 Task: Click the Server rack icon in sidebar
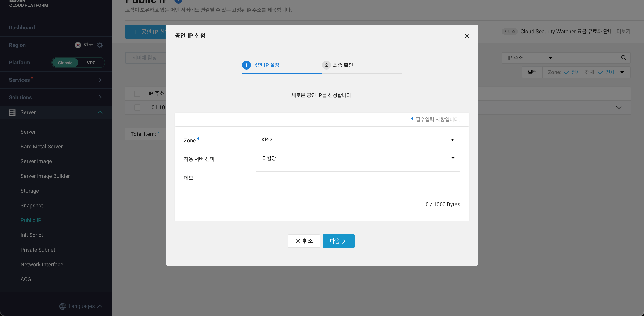[12, 112]
